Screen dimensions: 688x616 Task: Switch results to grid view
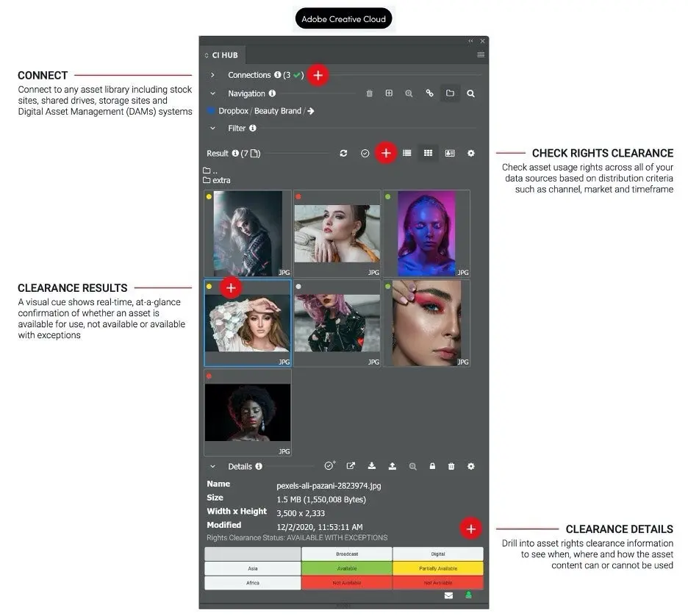tap(428, 153)
